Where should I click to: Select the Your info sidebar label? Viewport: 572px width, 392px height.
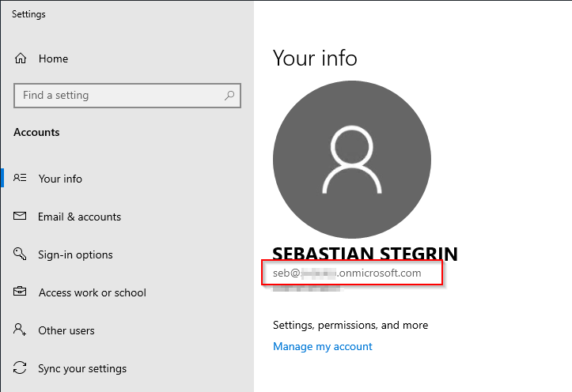60,179
